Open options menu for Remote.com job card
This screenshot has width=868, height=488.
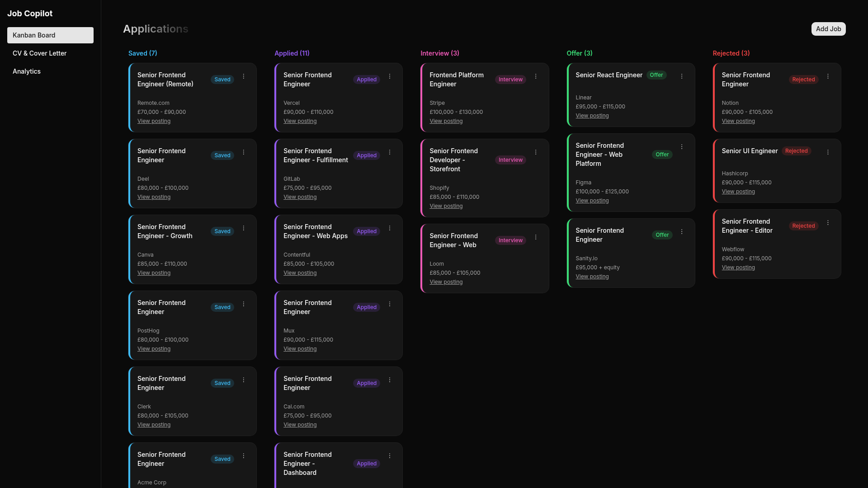244,76
